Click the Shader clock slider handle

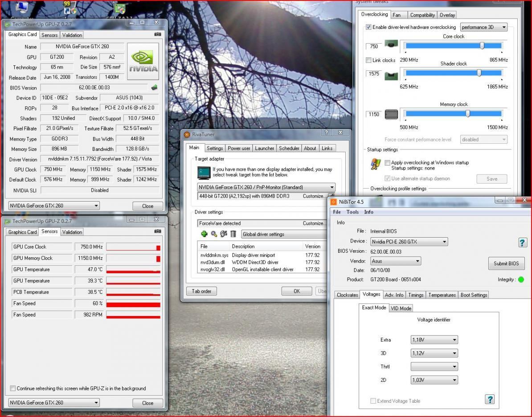pos(479,73)
